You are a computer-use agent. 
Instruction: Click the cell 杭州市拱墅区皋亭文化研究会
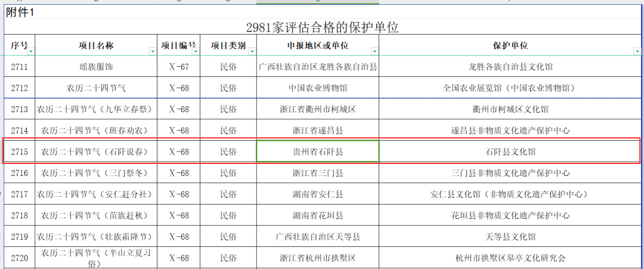(x=510, y=258)
